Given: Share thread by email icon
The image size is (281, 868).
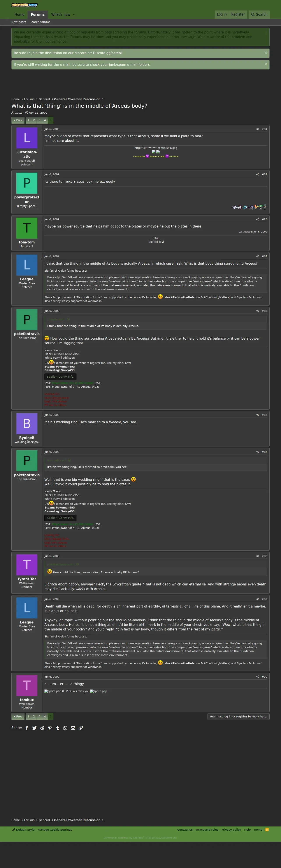Looking at the screenshot, I should tap(73, 728).
